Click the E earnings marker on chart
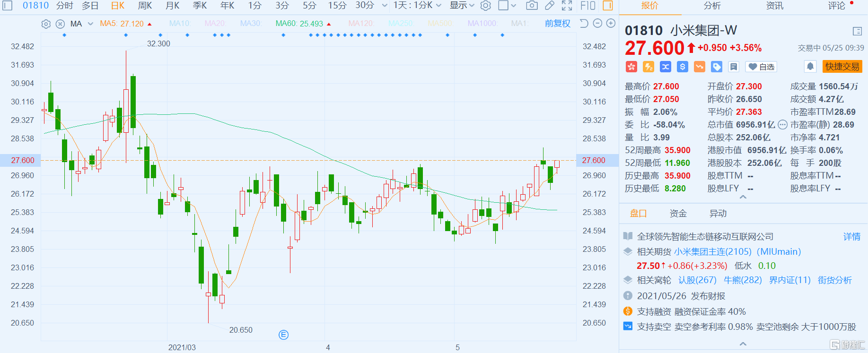Viewport: 868px width, 353px height. tap(283, 335)
